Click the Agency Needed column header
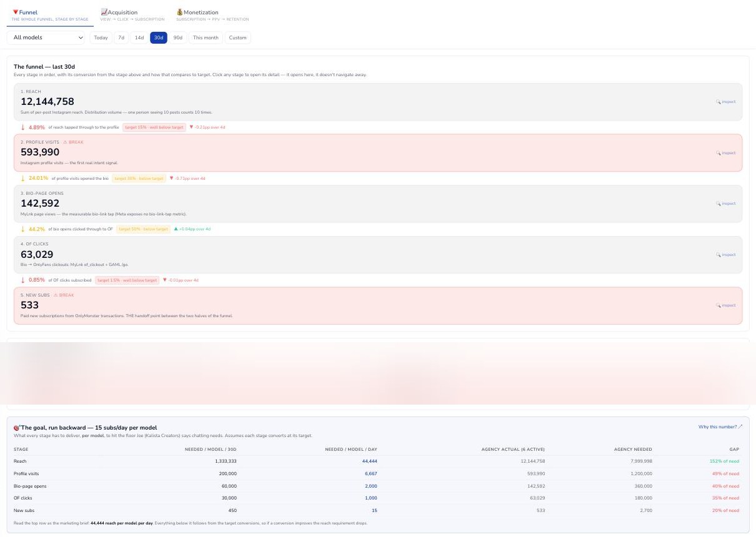The image size is (756, 537). (632, 449)
